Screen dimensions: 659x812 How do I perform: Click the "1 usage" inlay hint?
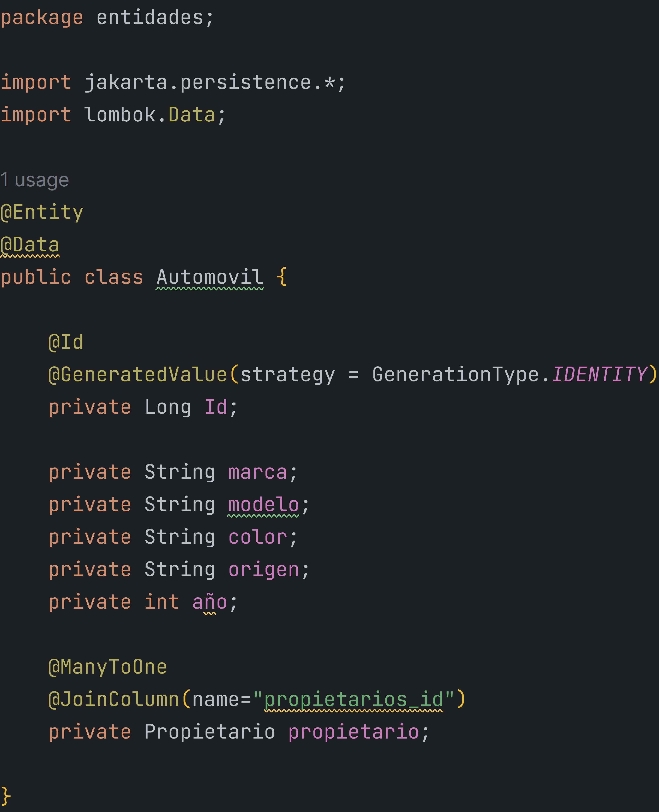coord(35,180)
